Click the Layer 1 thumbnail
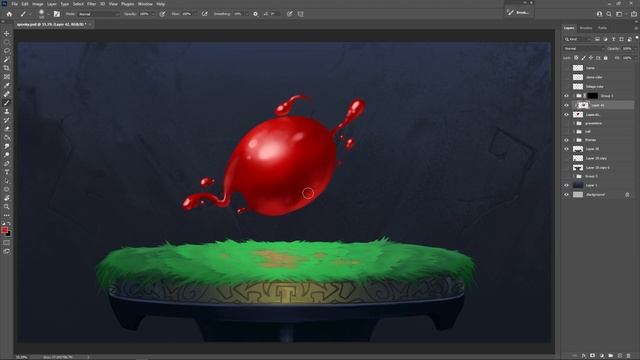Image resolution: width=640 pixels, height=360 pixels. [x=578, y=185]
